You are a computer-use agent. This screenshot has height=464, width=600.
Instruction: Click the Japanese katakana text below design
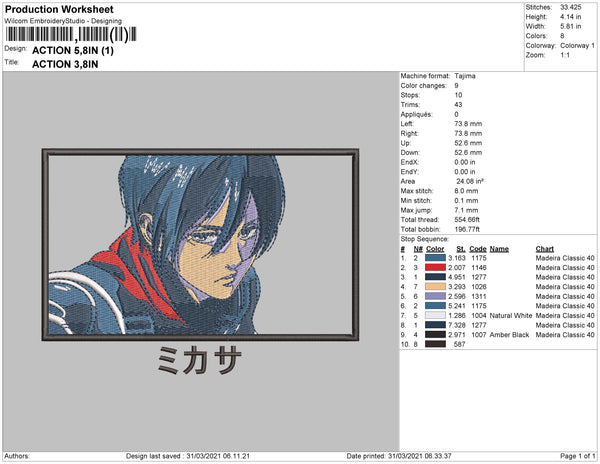[199, 360]
